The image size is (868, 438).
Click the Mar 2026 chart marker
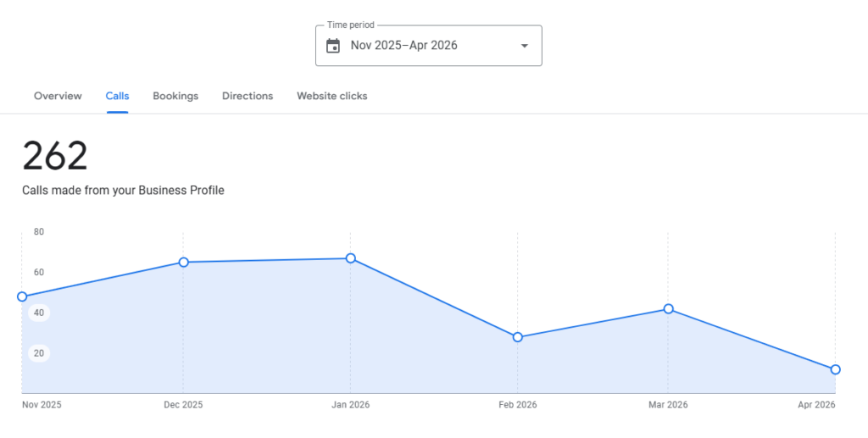coord(669,308)
